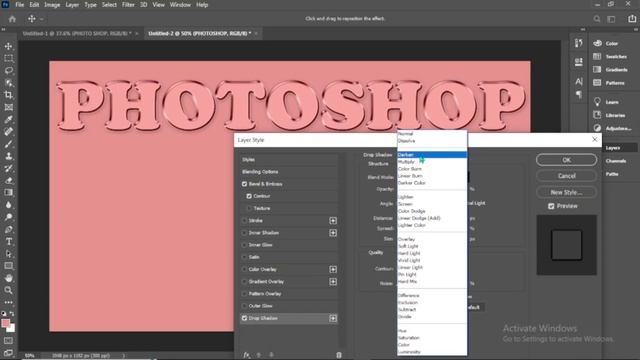Enable the Texture checkbox

(x=249, y=208)
